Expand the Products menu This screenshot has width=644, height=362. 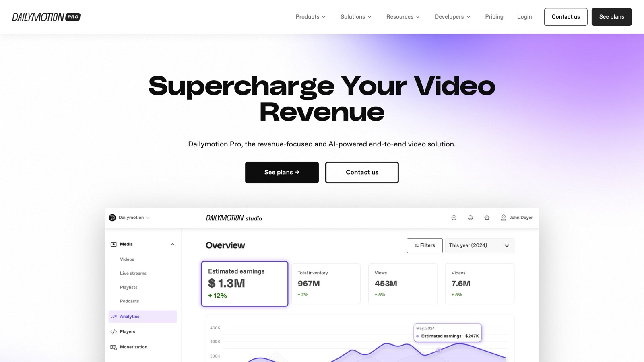[x=311, y=17]
